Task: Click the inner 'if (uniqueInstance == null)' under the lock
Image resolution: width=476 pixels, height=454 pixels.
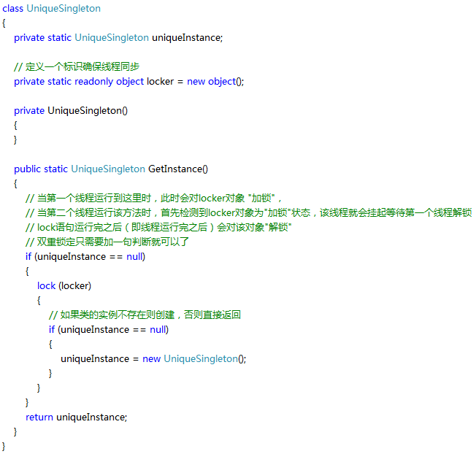Action: tap(109, 330)
